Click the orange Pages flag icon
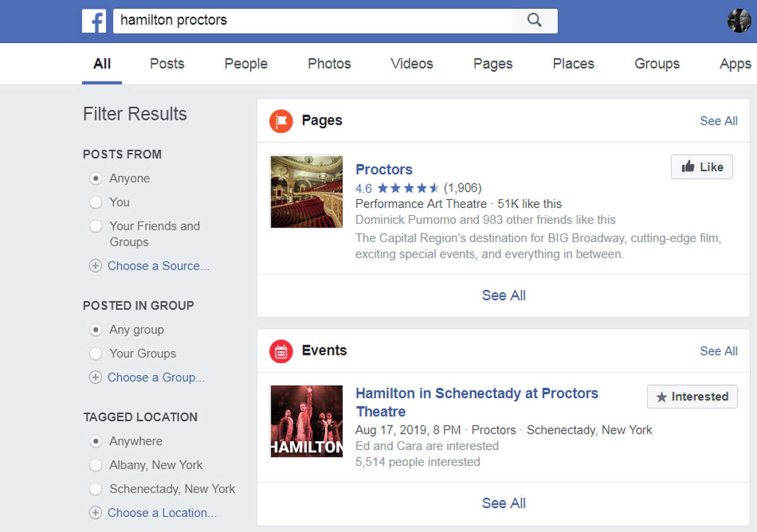The height and width of the screenshot is (532, 757). click(281, 121)
